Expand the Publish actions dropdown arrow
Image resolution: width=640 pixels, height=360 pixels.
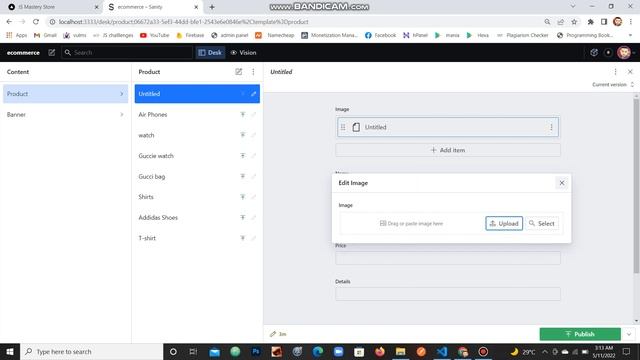(629, 334)
